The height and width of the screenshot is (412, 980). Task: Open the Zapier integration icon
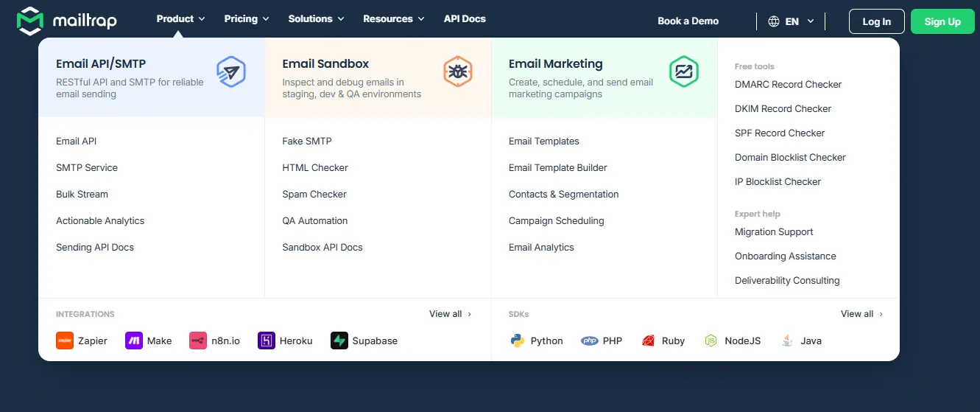(x=65, y=341)
